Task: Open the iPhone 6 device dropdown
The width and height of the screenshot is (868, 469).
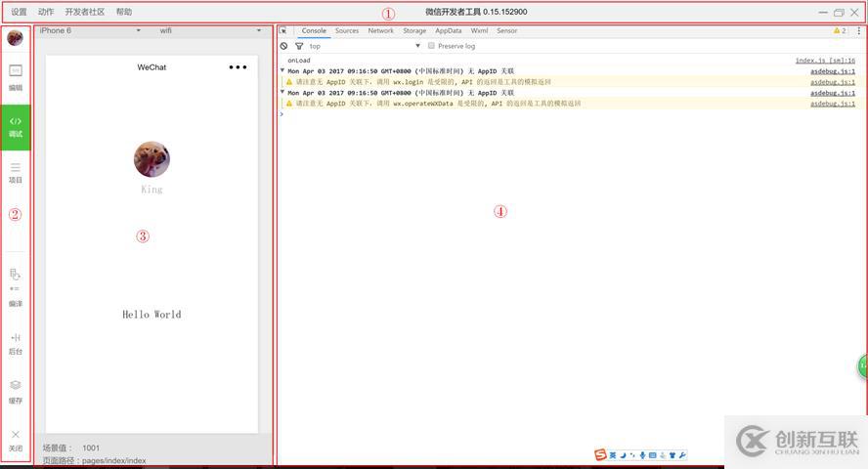Action: point(90,30)
